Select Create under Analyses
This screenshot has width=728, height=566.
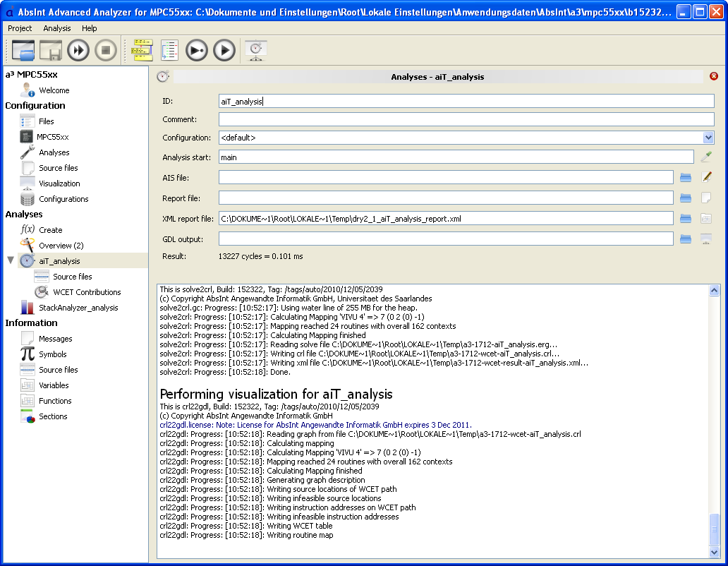coord(51,230)
